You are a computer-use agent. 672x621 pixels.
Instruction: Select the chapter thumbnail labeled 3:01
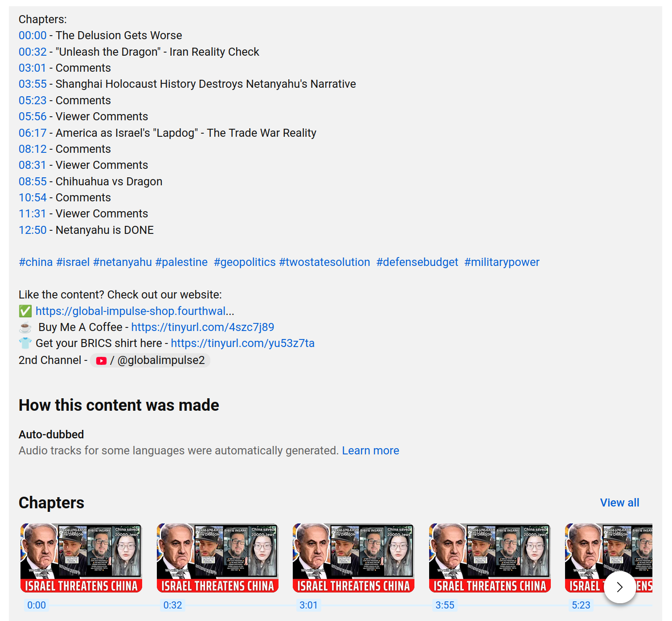click(353, 558)
